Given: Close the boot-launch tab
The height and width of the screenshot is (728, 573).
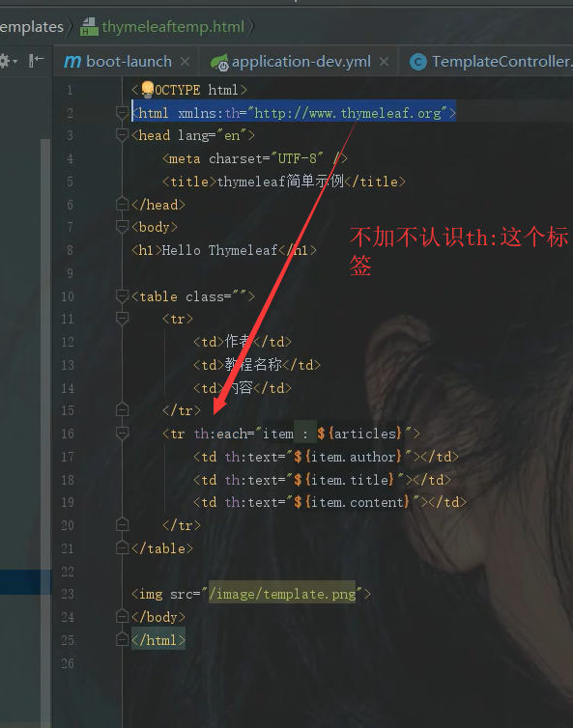Looking at the screenshot, I should tap(185, 61).
